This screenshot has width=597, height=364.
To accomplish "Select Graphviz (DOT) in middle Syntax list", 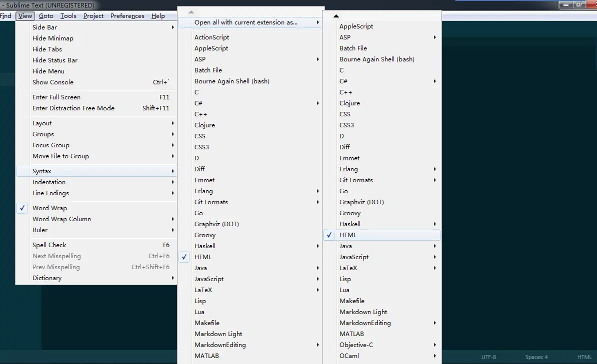I will (x=250, y=224).
